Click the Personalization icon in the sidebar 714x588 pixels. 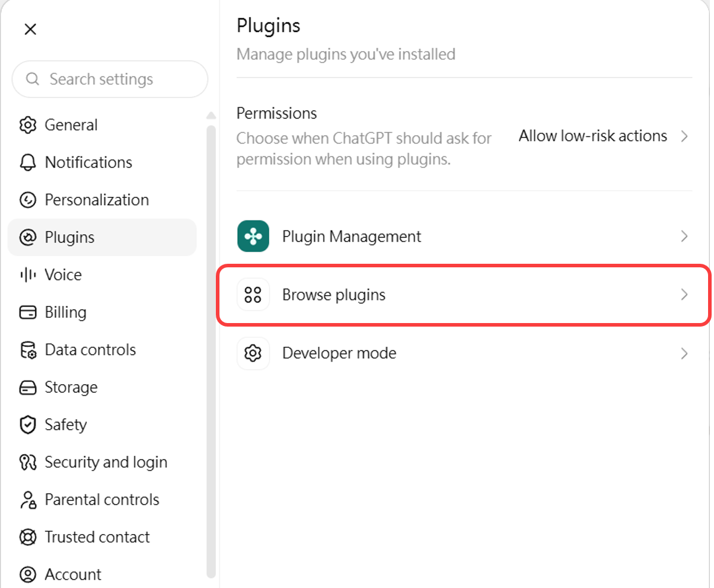(27, 200)
